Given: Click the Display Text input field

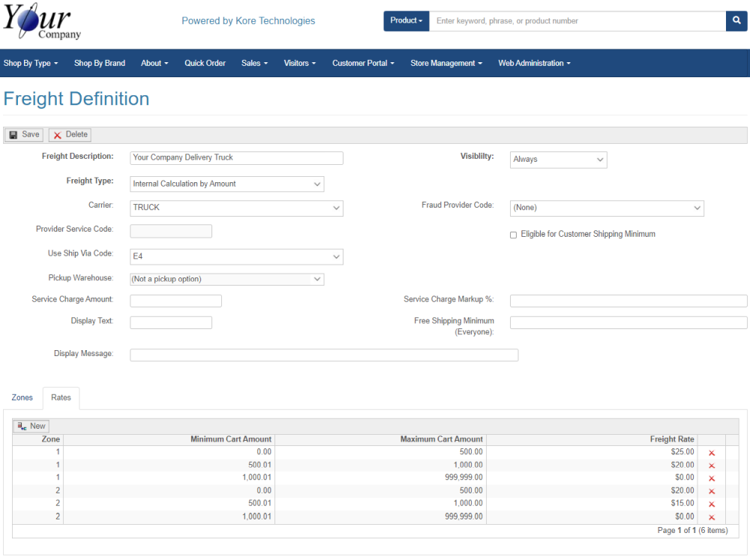Looking at the screenshot, I should point(171,323).
